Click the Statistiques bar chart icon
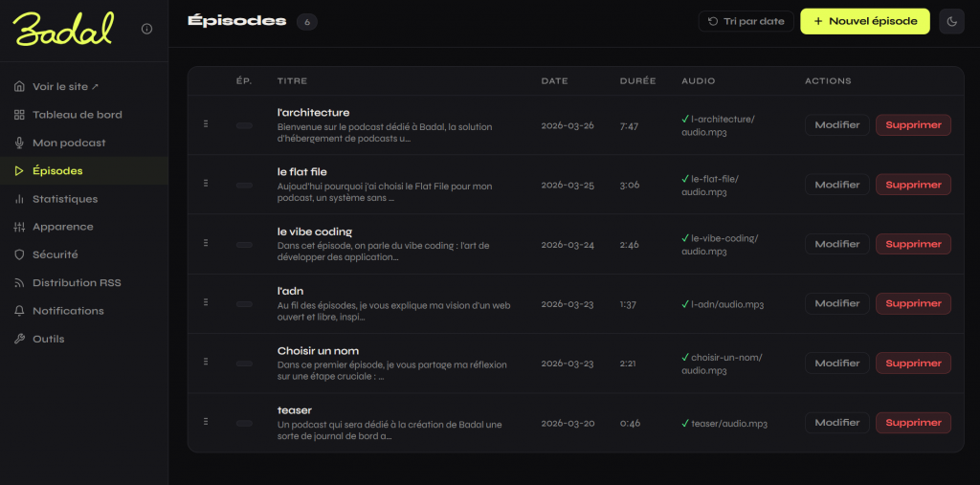The image size is (980, 485). click(19, 199)
